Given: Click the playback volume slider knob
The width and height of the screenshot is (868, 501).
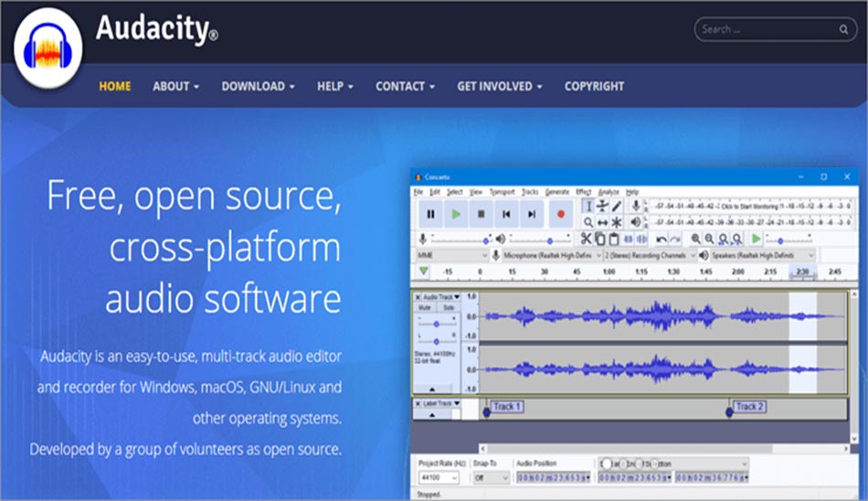Looking at the screenshot, I should click(x=550, y=240).
